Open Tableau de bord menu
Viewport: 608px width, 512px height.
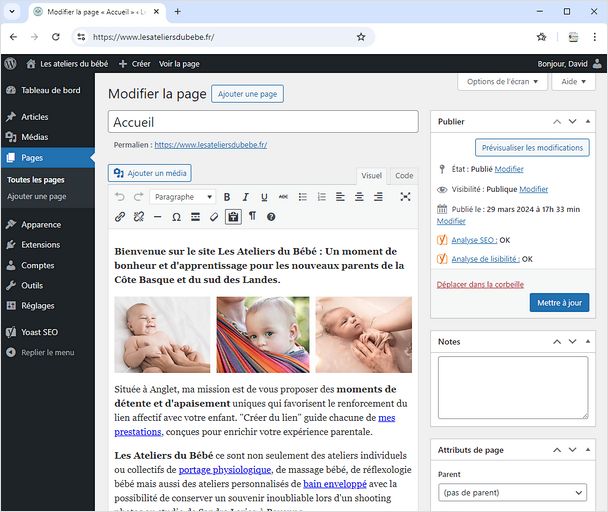[x=47, y=90]
